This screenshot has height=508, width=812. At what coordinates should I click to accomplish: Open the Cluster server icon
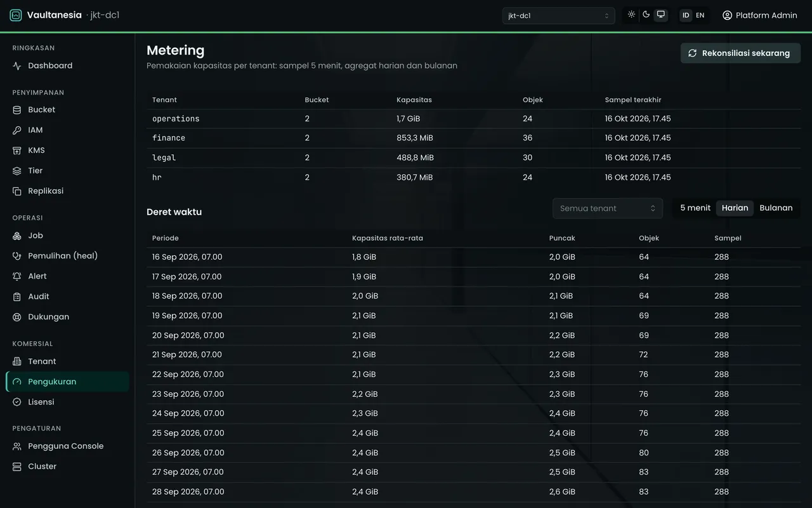17,467
